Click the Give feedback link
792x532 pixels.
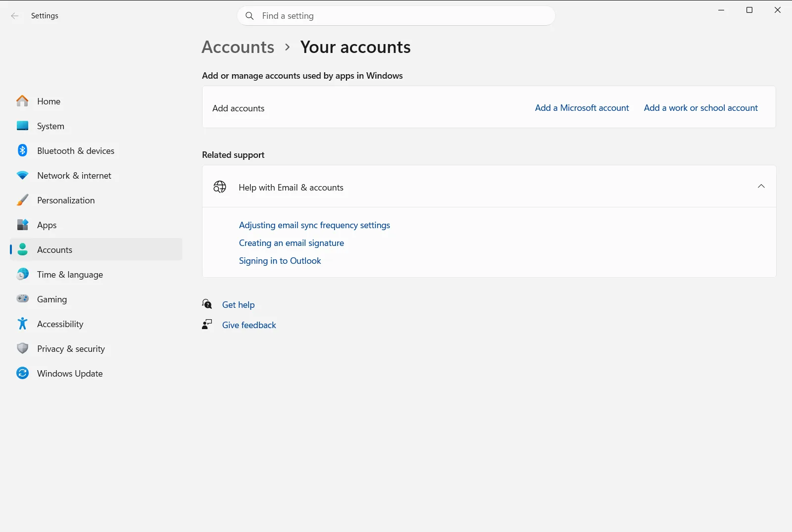(x=249, y=325)
